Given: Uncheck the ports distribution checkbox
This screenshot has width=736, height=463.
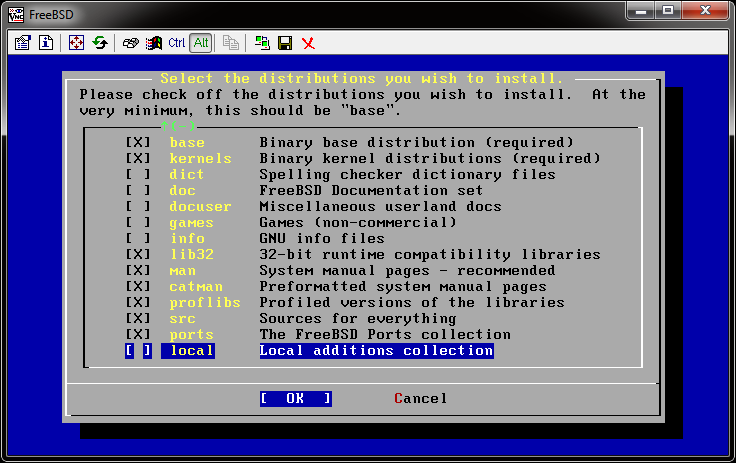Looking at the screenshot, I should tap(138, 334).
